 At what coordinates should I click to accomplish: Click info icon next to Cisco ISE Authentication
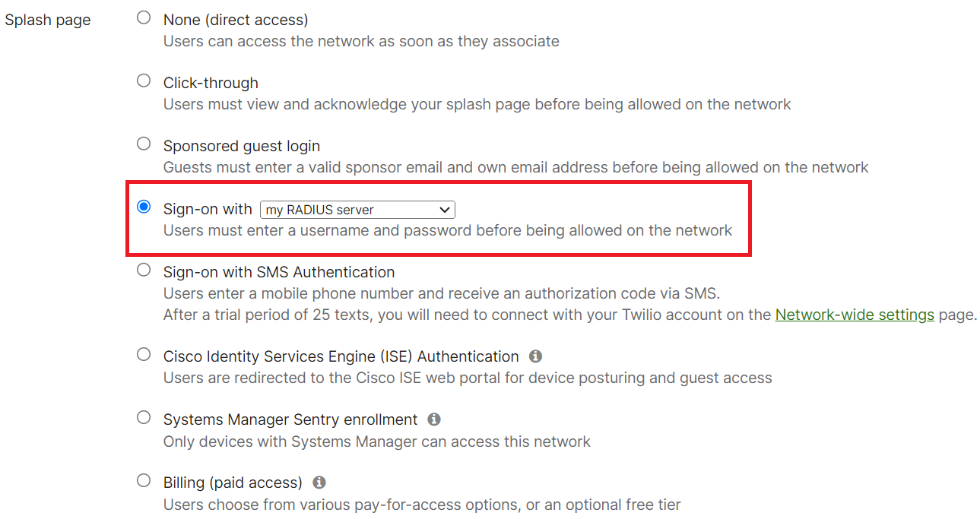tap(535, 356)
